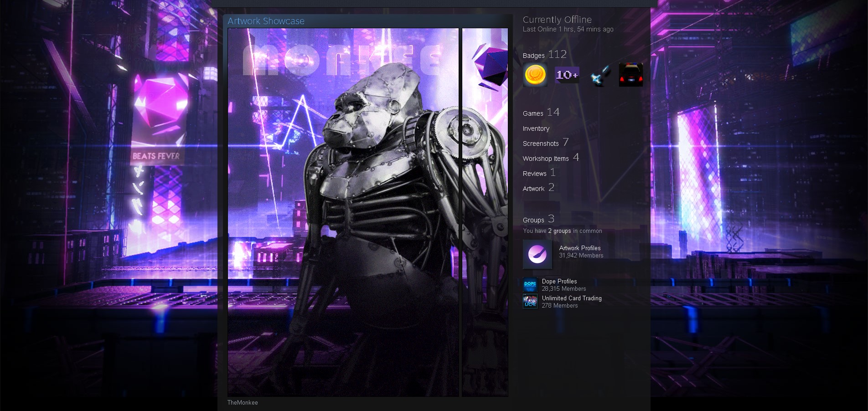Open the Dope Profiles group name
Viewport: 868px width, 411px height.
click(x=559, y=281)
